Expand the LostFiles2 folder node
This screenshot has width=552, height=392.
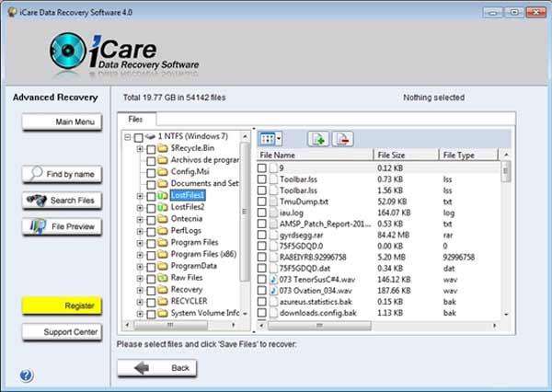[140, 208]
